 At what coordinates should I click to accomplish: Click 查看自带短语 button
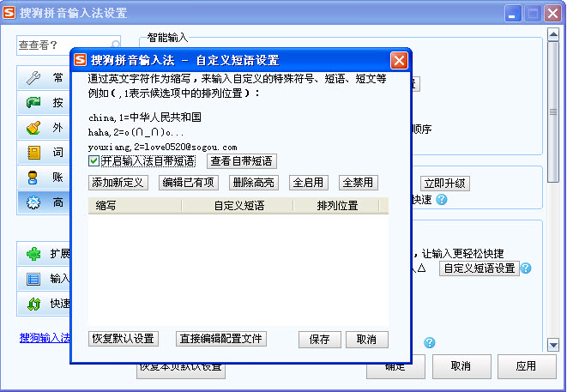pos(242,161)
